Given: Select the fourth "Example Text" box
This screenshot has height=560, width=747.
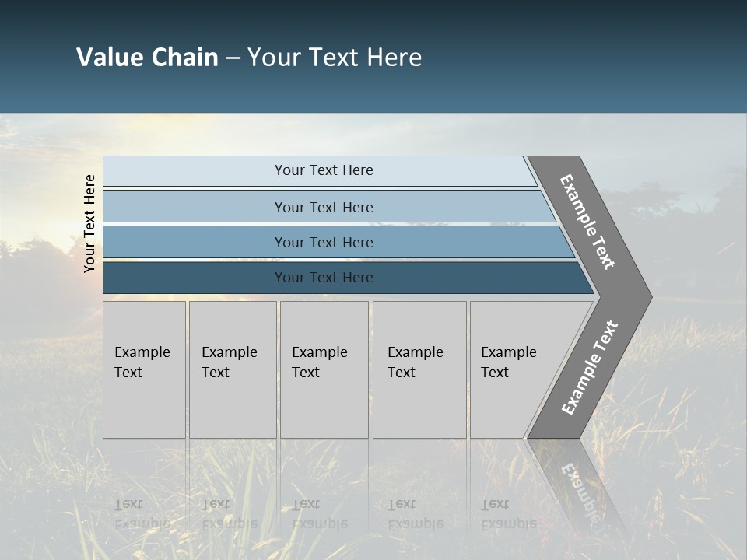Looking at the screenshot, I should (419, 369).
